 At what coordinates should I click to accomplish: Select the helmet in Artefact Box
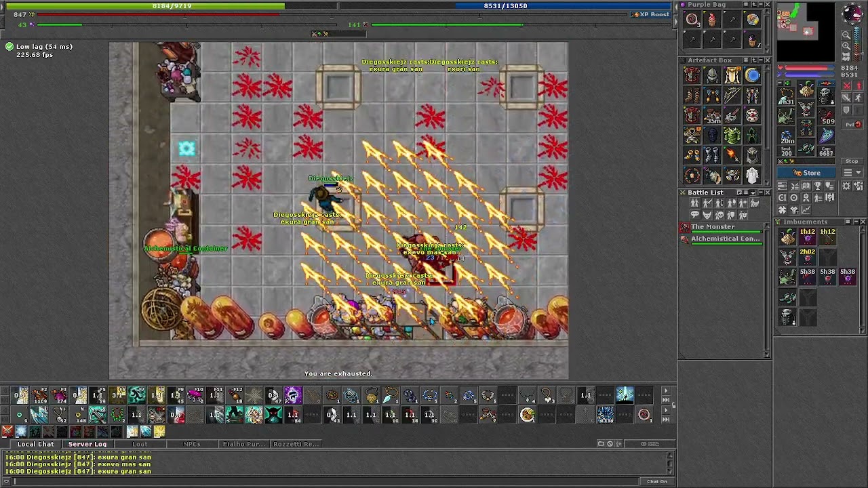[712, 75]
